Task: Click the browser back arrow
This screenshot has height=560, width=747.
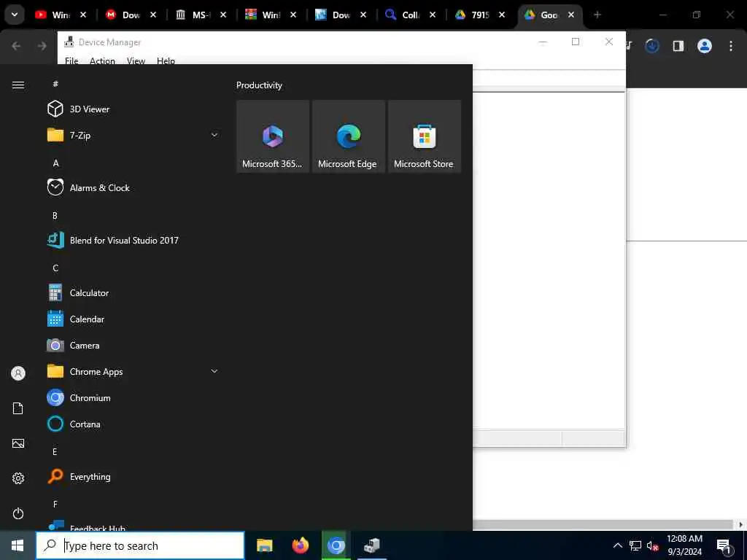Action: pyautogui.click(x=16, y=46)
